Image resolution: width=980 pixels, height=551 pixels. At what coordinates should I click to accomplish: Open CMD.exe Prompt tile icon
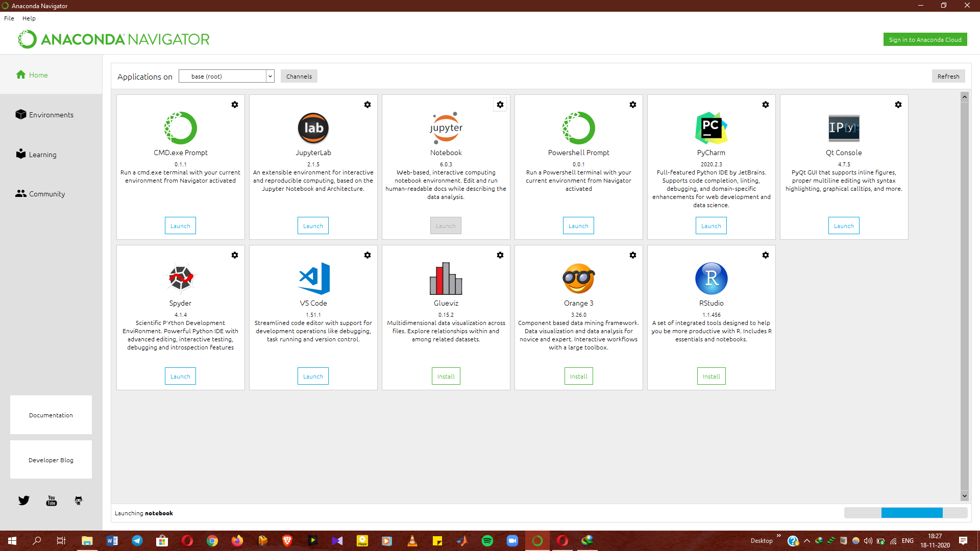180,128
